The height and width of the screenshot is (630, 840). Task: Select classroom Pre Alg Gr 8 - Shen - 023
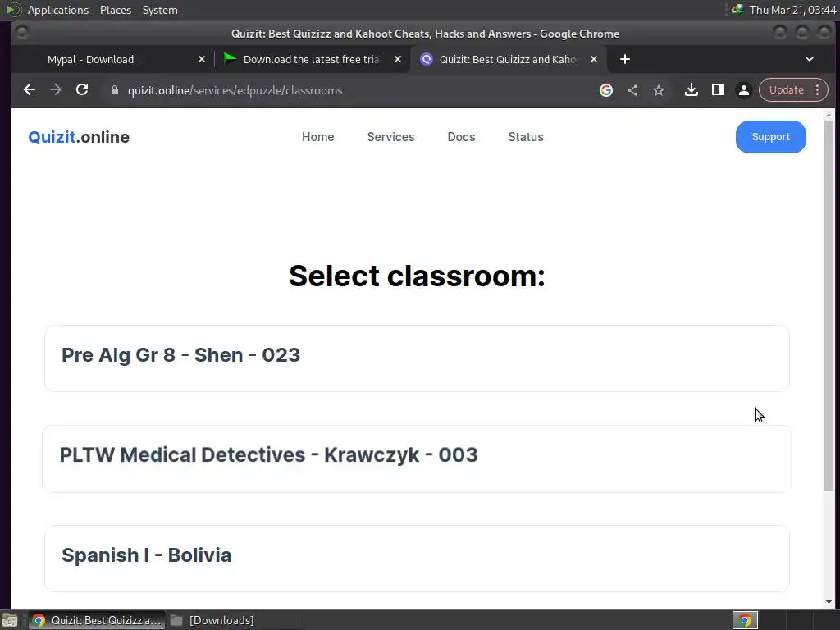click(x=417, y=358)
